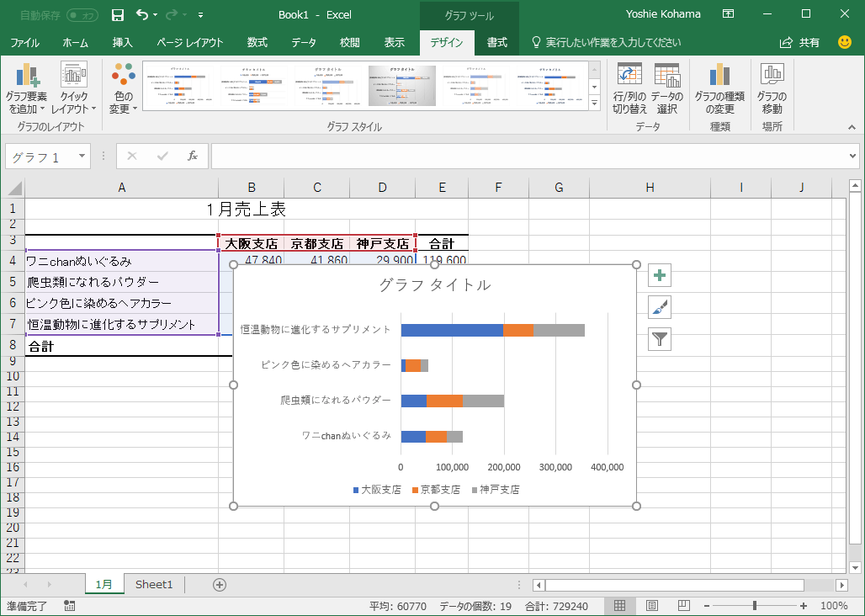Viewport: 865px width, 616px height.
Task: Collapse the ribbon with the chevron
Action: (852, 127)
